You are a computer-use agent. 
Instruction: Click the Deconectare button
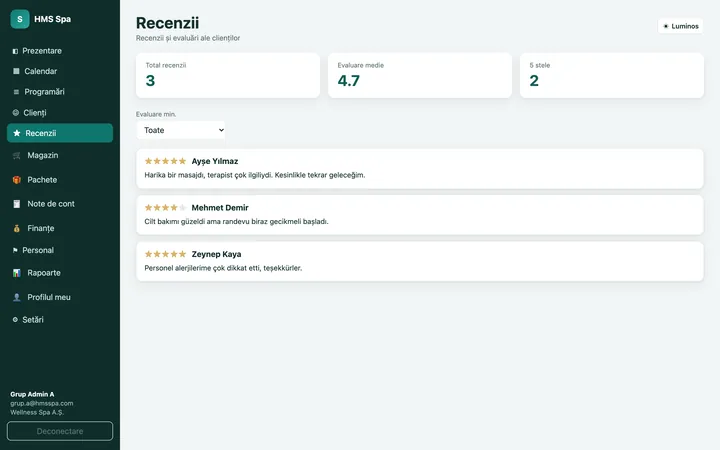pyautogui.click(x=60, y=431)
